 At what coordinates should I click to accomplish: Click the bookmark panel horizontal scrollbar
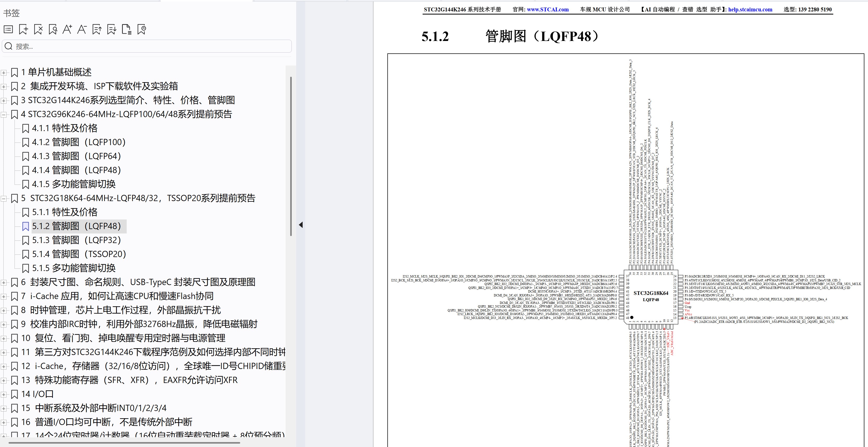click(124, 442)
